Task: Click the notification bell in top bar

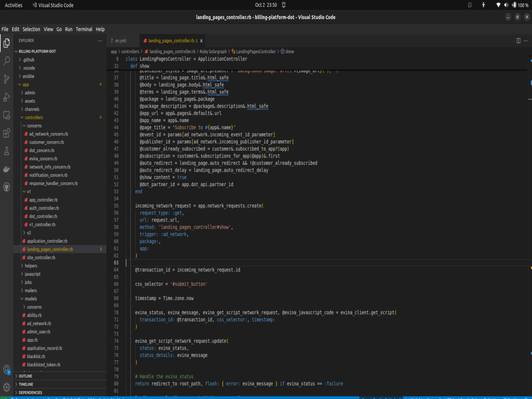Action: point(284,5)
